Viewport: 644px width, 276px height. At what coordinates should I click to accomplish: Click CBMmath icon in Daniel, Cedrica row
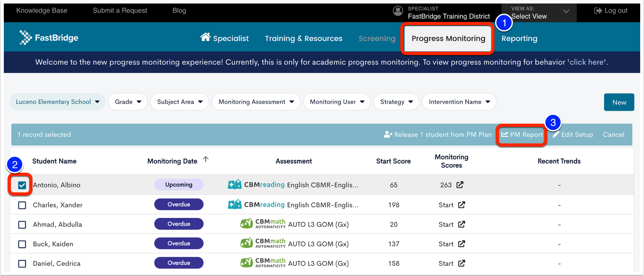[246, 263]
